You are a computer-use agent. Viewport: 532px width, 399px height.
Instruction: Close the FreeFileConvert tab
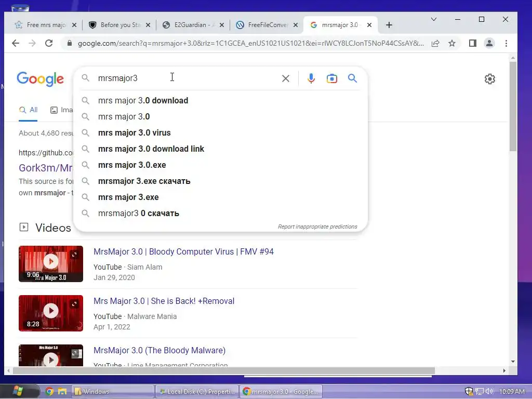pos(296,25)
